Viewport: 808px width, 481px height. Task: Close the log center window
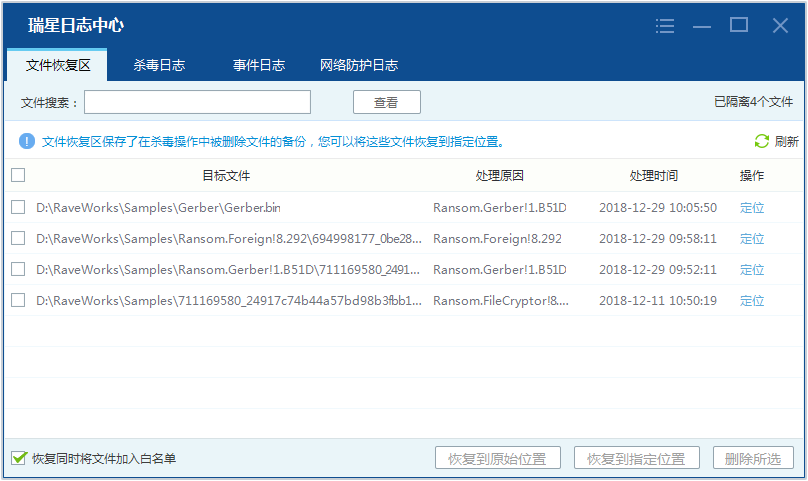tap(780, 25)
